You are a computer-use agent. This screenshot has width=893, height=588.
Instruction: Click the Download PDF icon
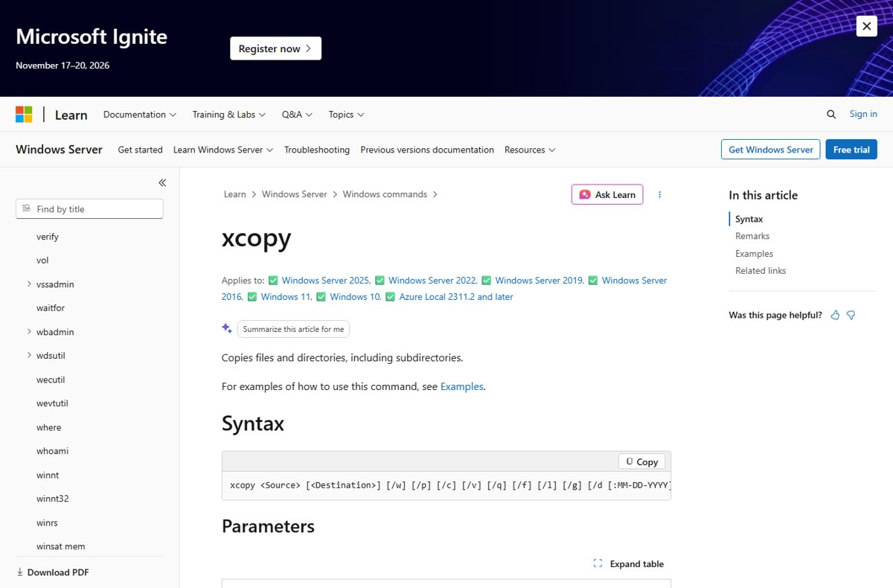[x=20, y=572]
